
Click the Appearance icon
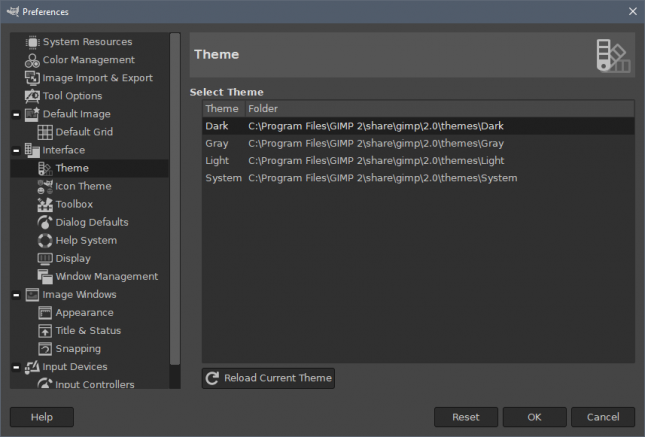click(x=45, y=313)
